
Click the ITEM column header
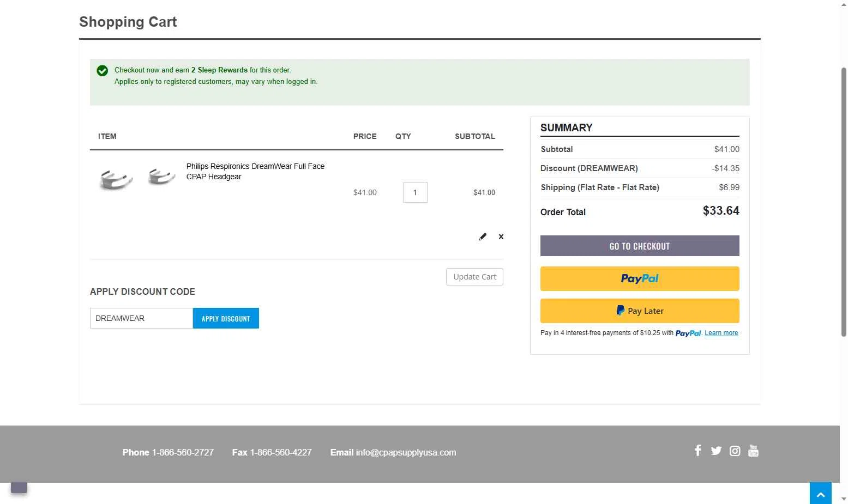point(107,136)
